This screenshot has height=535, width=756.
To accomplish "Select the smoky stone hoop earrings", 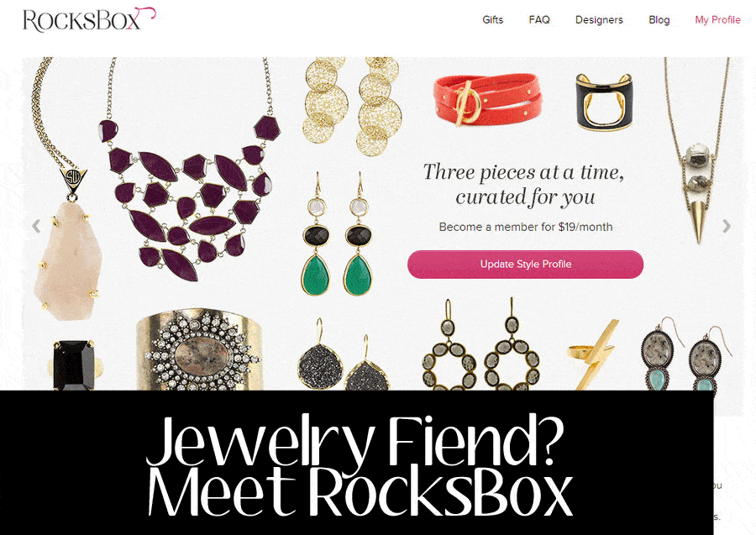I will [x=480, y=344].
